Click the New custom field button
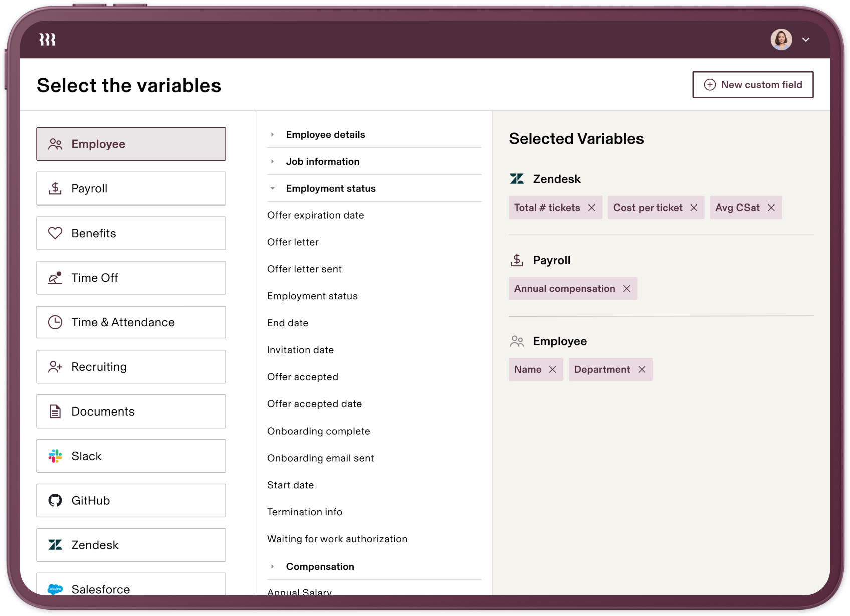The image size is (850, 616). click(753, 84)
